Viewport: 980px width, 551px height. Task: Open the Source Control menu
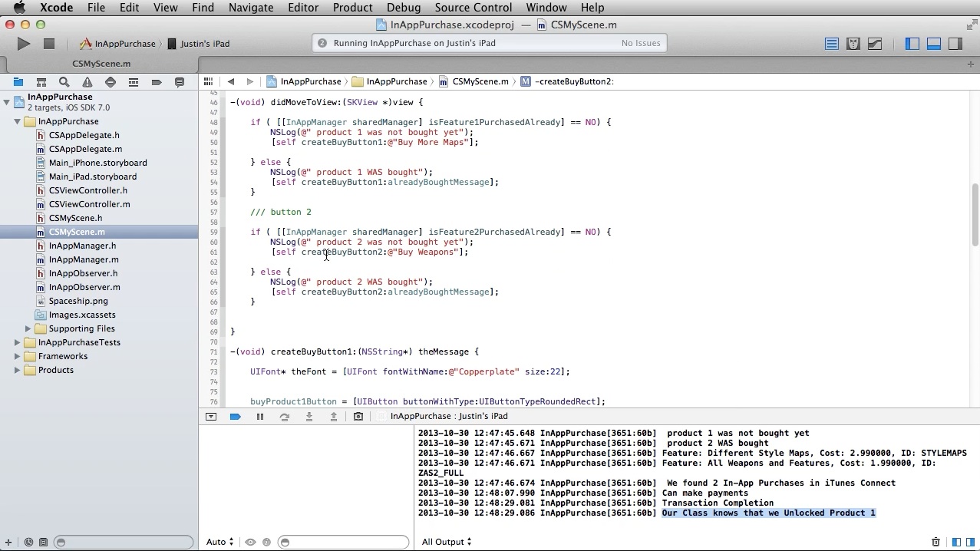pyautogui.click(x=474, y=8)
